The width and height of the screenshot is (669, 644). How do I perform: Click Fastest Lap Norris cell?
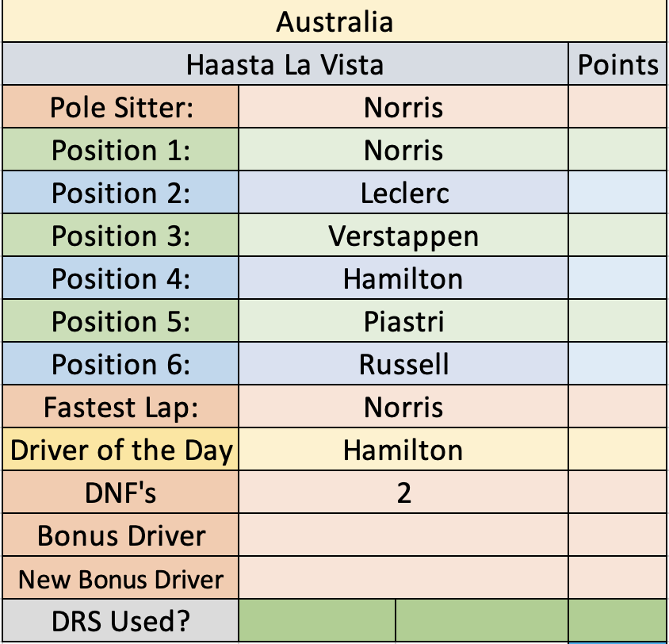click(x=403, y=407)
